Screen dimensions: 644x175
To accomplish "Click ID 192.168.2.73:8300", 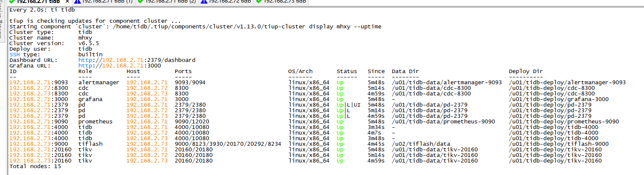I will 39,94.
